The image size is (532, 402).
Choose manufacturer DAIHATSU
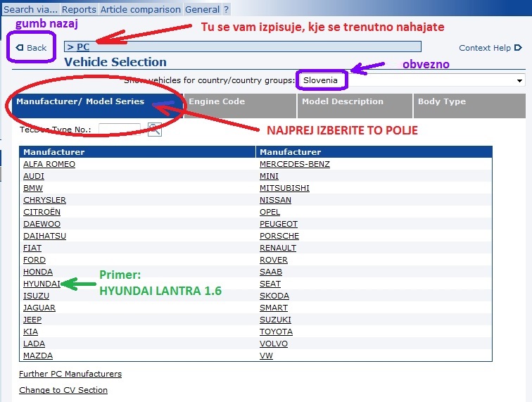(44, 236)
